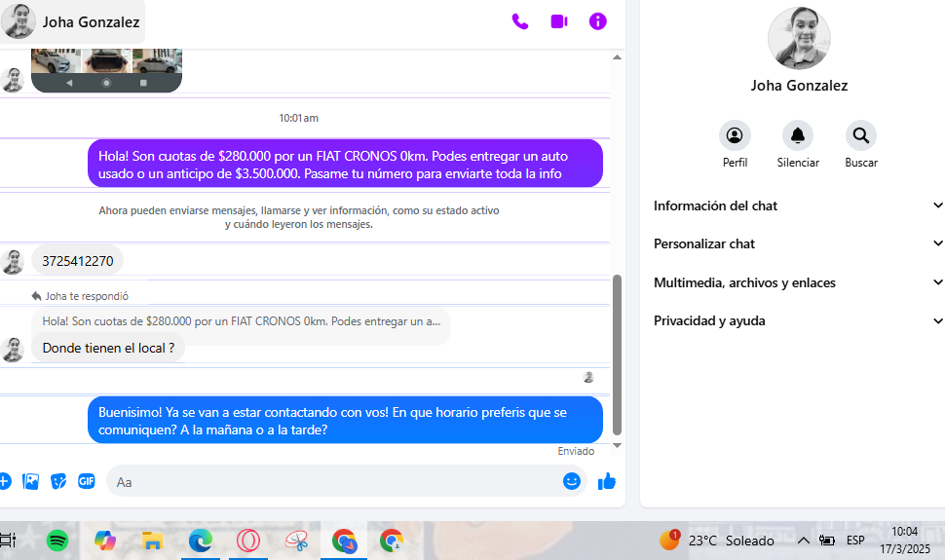Image resolution: width=945 pixels, height=560 pixels.
Task: Open the sticker picker
Action: 58,481
